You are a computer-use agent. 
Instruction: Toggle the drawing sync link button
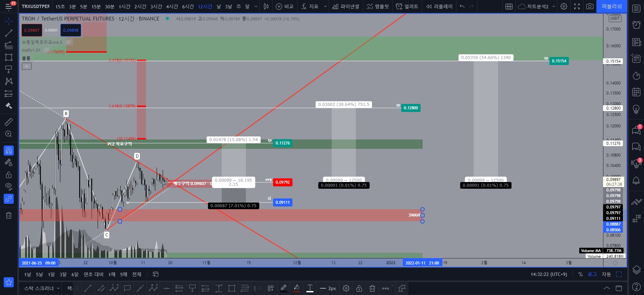[9, 199]
